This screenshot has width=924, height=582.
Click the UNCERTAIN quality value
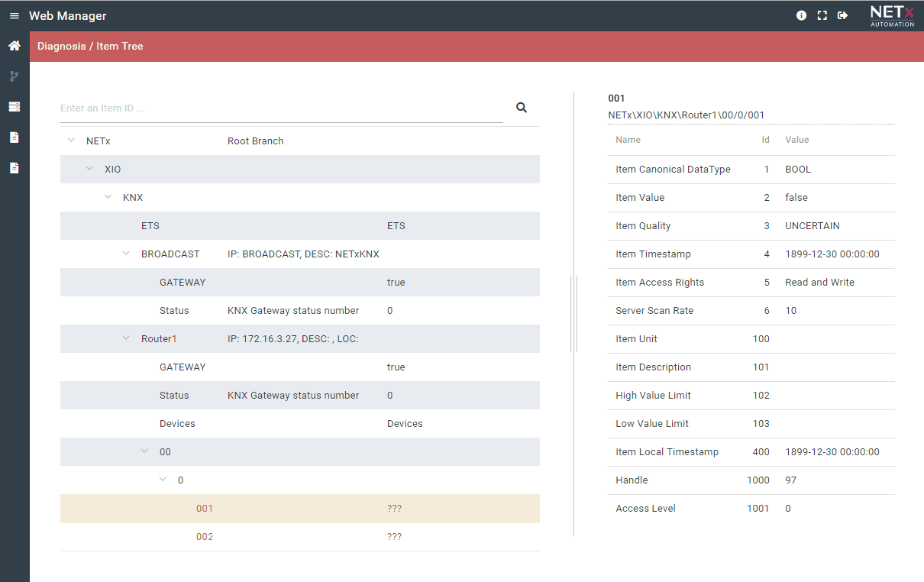coord(813,226)
